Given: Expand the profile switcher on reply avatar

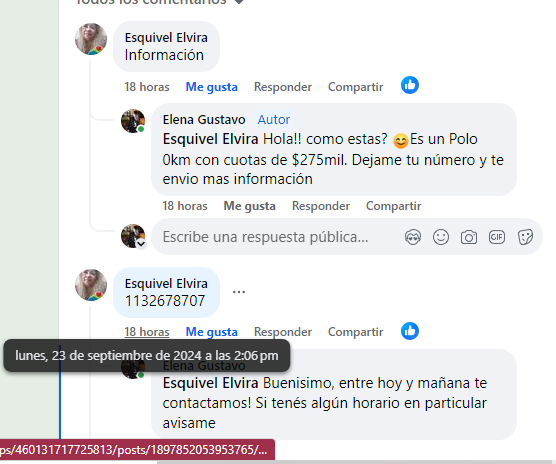Looking at the screenshot, I should click(x=141, y=244).
